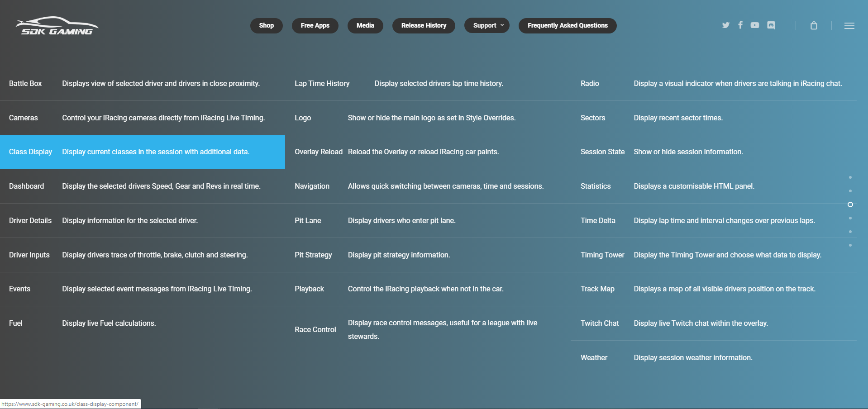
Task: Open the Driver Inputs component row
Action: [143, 255]
